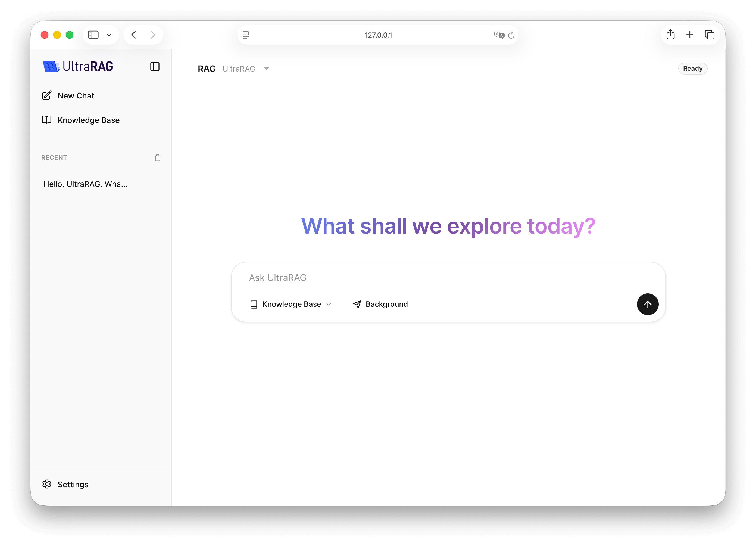Go back with the browser back arrow
This screenshot has width=756, height=546.
coord(134,35)
